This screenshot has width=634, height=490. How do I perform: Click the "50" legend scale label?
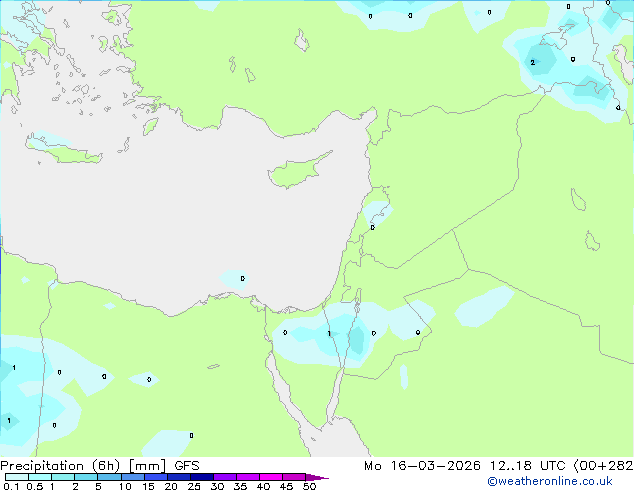(309, 486)
